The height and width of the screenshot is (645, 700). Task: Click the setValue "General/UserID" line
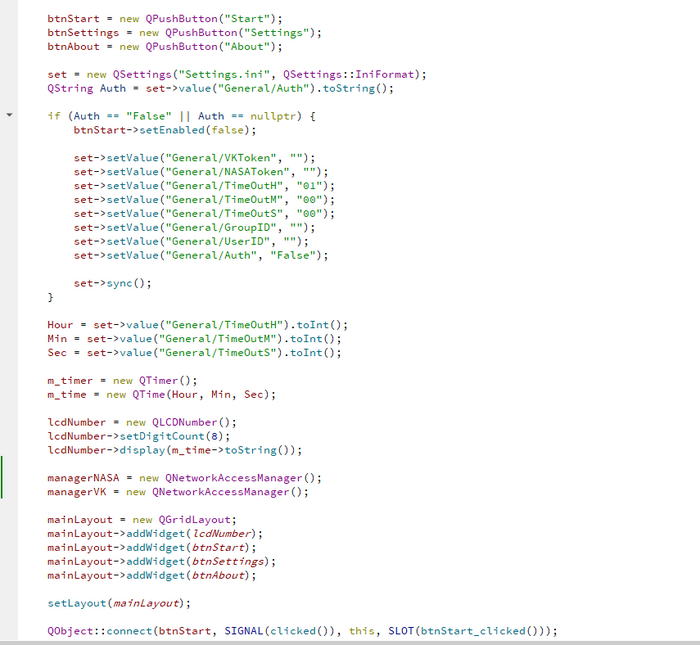(x=191, y=241)
